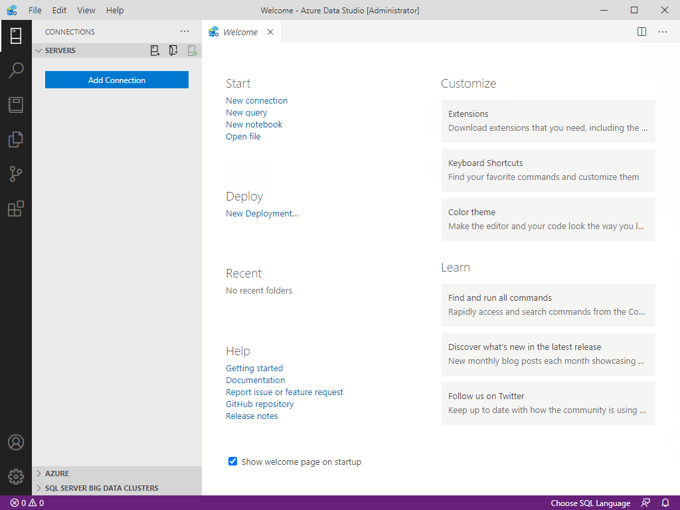Viewport: 680px width, 510px height.
Task: Click the Azure Data Studio app icon
Action: [12, 10]
